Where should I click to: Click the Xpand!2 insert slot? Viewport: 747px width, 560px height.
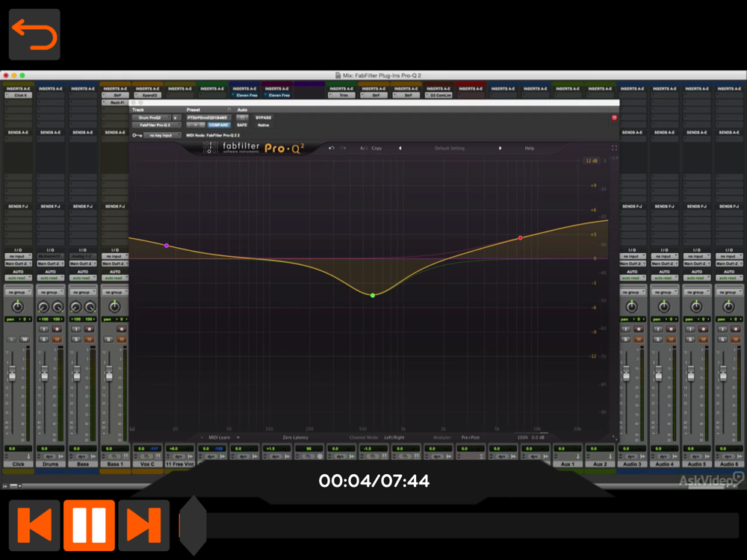click(x=148, y=96)
